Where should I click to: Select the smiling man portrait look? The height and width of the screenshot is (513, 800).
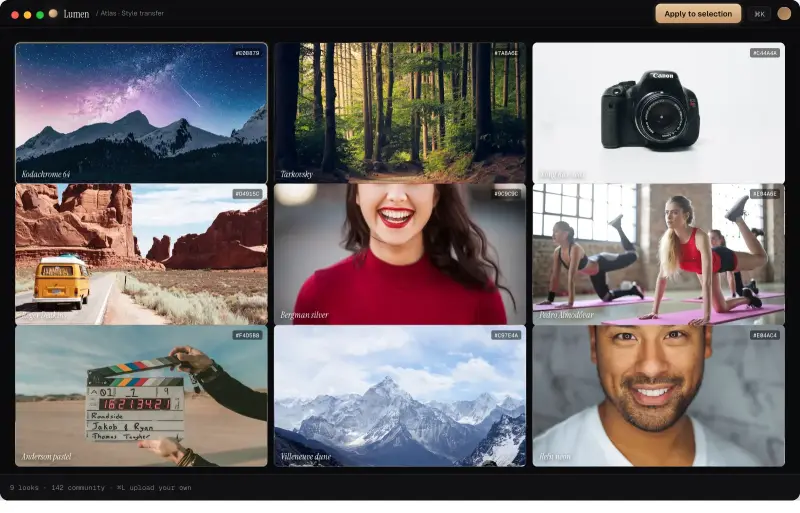tap(658, 396)
